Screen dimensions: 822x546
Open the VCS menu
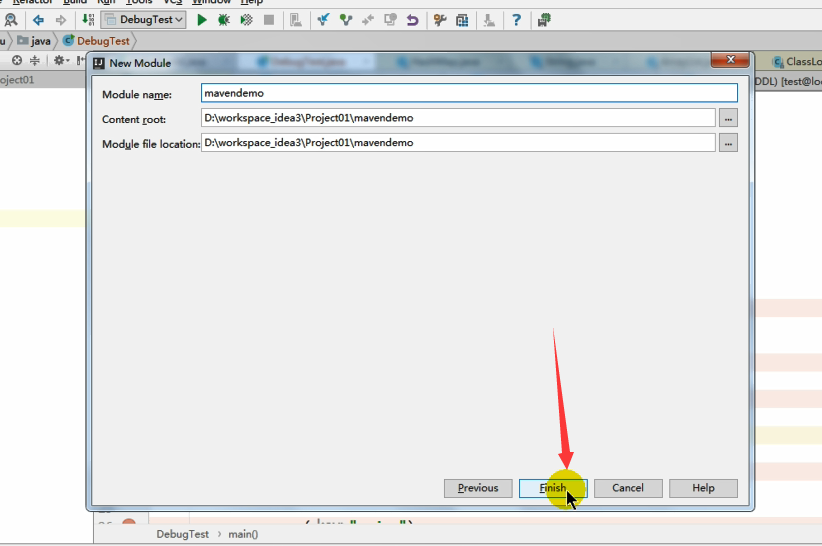[x=172, y=2]
